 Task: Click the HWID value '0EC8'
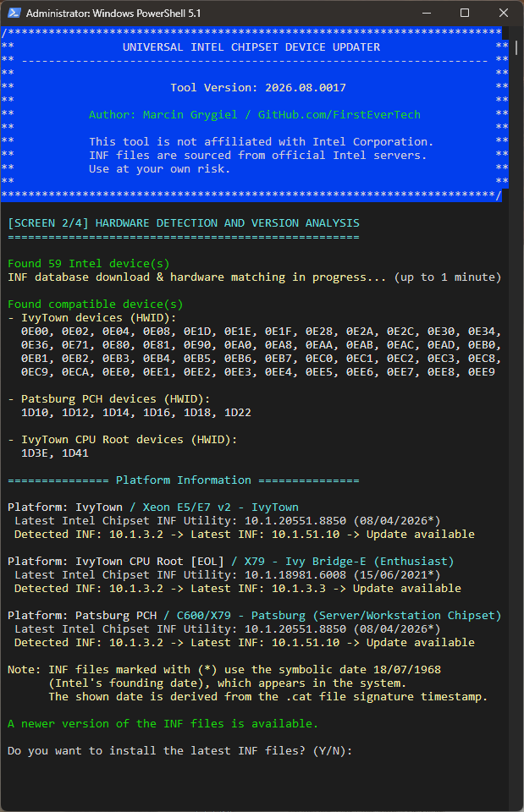point(482,359)
